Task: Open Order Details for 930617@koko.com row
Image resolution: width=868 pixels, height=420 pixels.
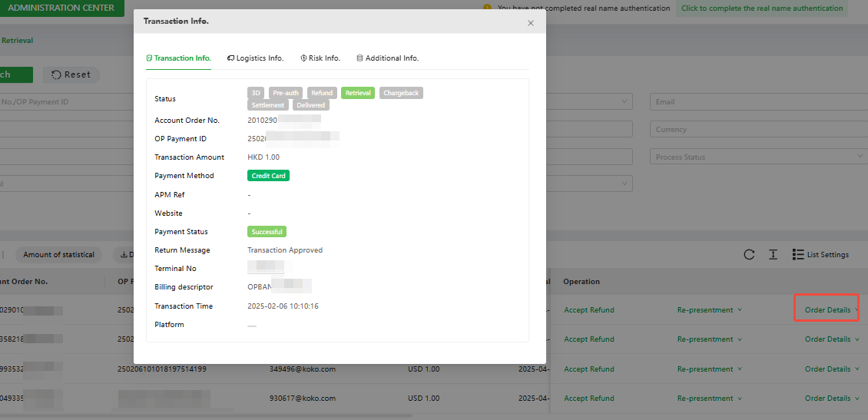Action: tap(831, 399)
